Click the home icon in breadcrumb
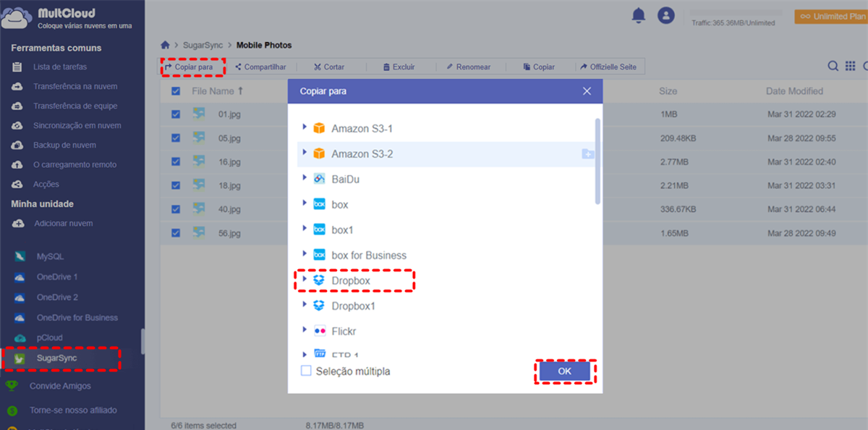 (166, 45)
